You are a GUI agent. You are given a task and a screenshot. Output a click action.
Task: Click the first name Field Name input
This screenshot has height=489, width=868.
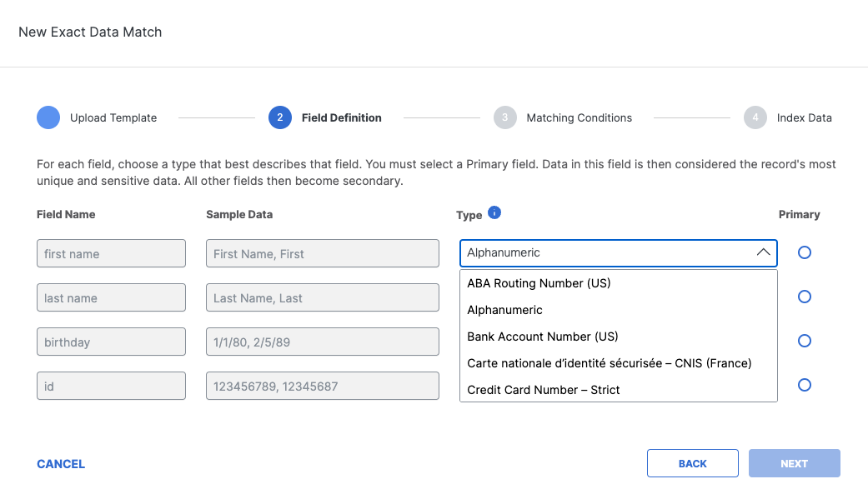111,254
